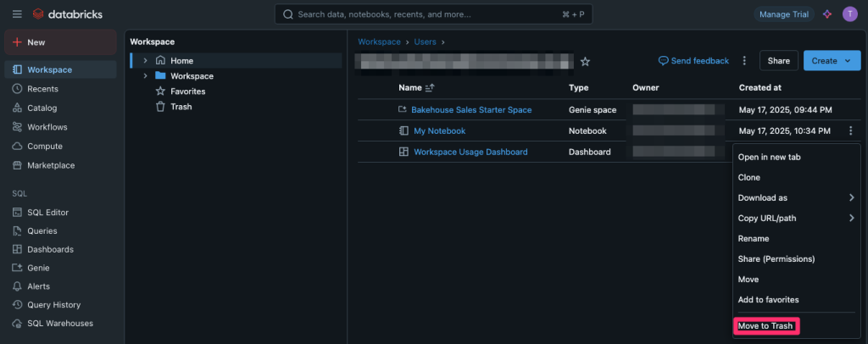
Task: Click the New button
Action: [60, 42]
